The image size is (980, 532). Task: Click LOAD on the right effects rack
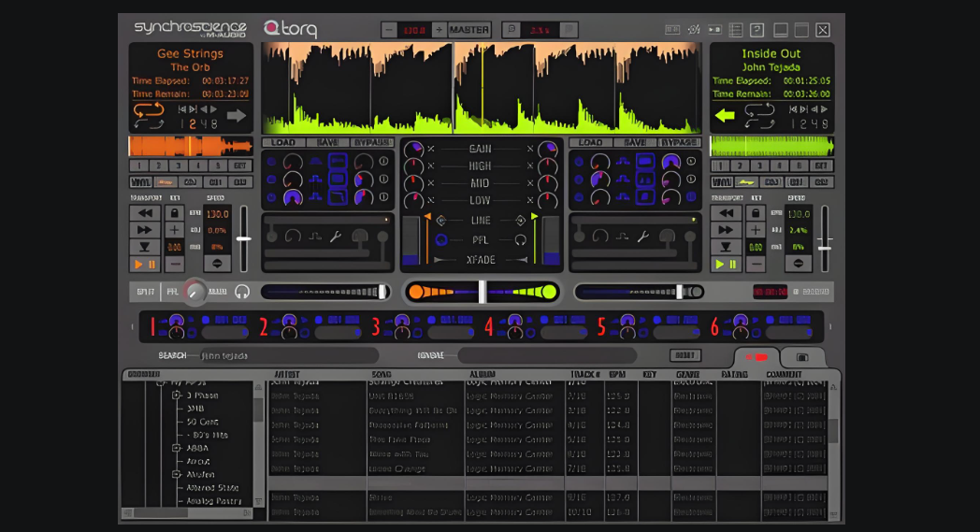click(591, 142)
